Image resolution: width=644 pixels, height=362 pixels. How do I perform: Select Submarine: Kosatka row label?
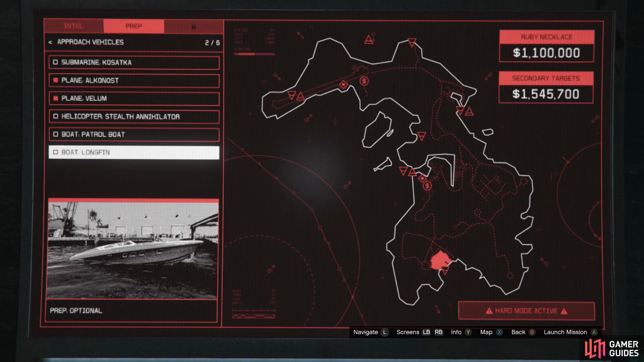96,62
